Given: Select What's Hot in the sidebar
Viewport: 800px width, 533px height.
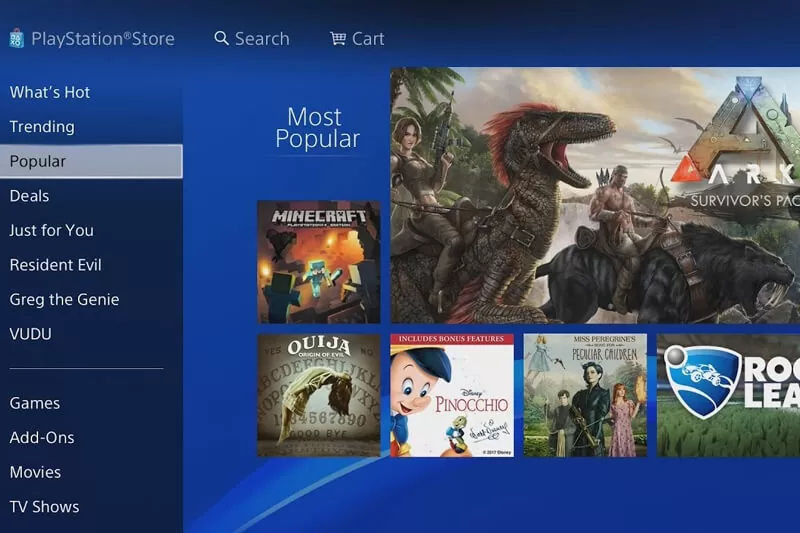Looking at the screenshot, I should pos(50,92).
